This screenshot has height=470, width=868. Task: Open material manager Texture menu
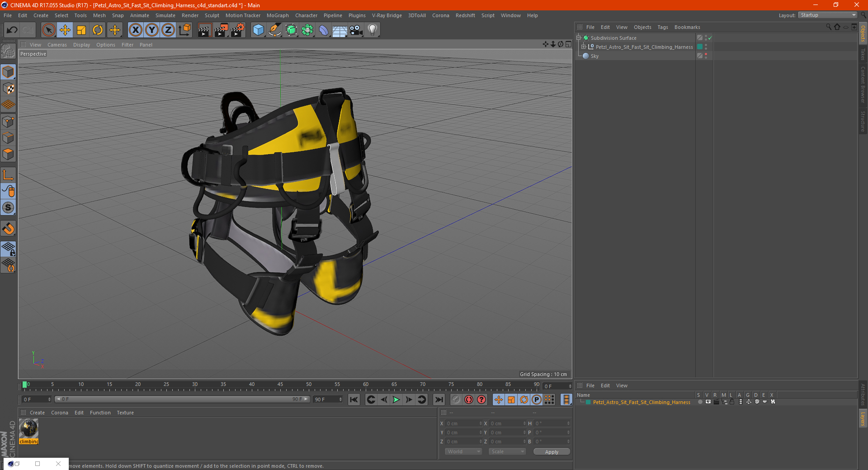pos(125,413)
